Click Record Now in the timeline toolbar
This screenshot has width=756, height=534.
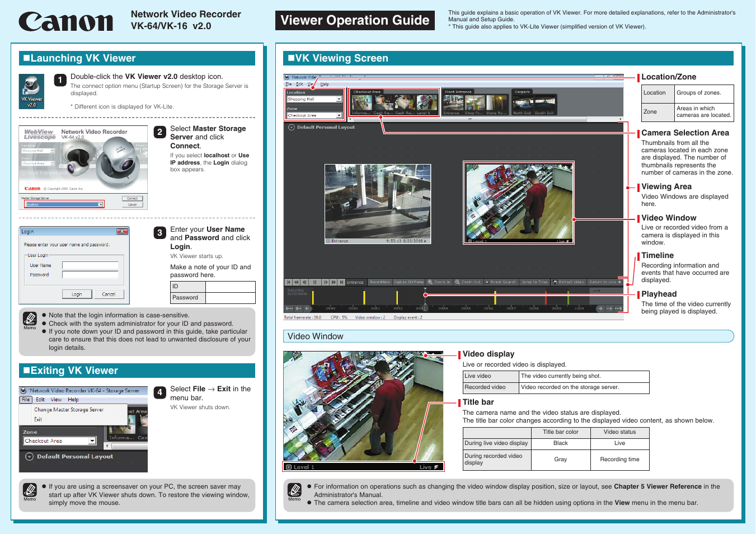point(380,282)
